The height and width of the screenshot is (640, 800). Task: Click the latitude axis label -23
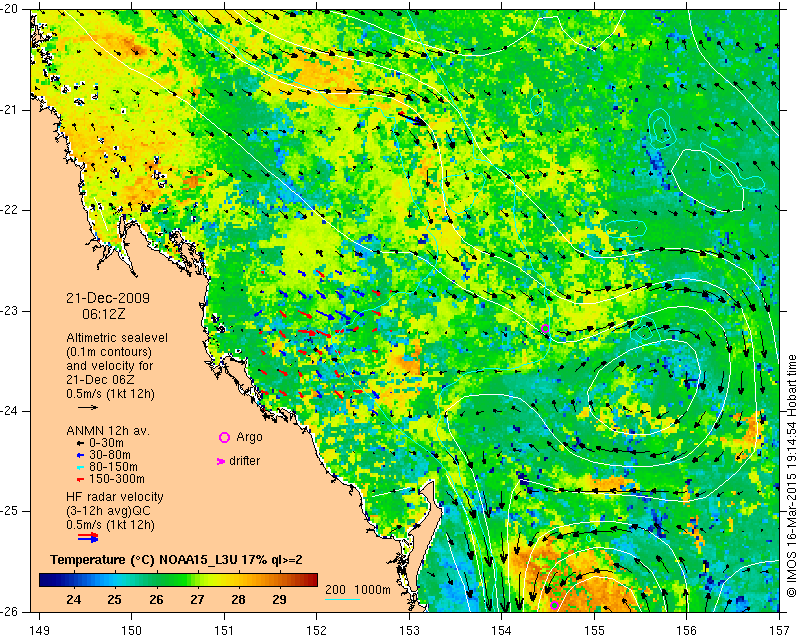point(10,311)
